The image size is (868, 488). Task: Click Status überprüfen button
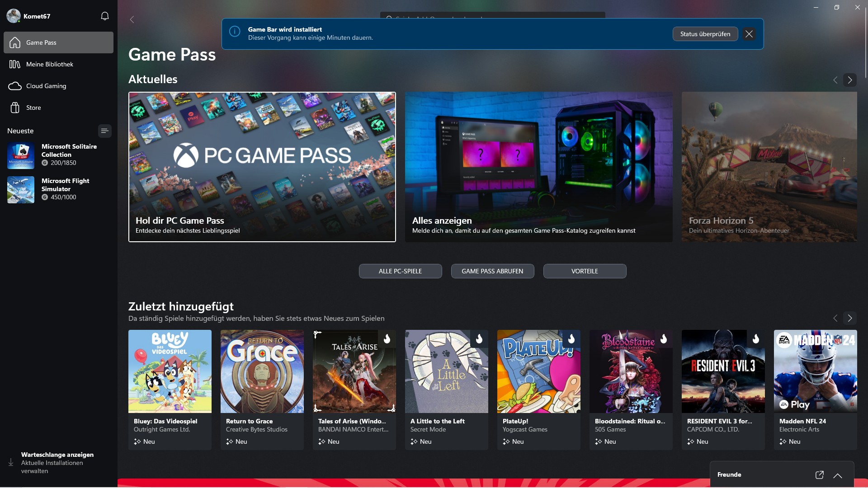pos(705,34)
